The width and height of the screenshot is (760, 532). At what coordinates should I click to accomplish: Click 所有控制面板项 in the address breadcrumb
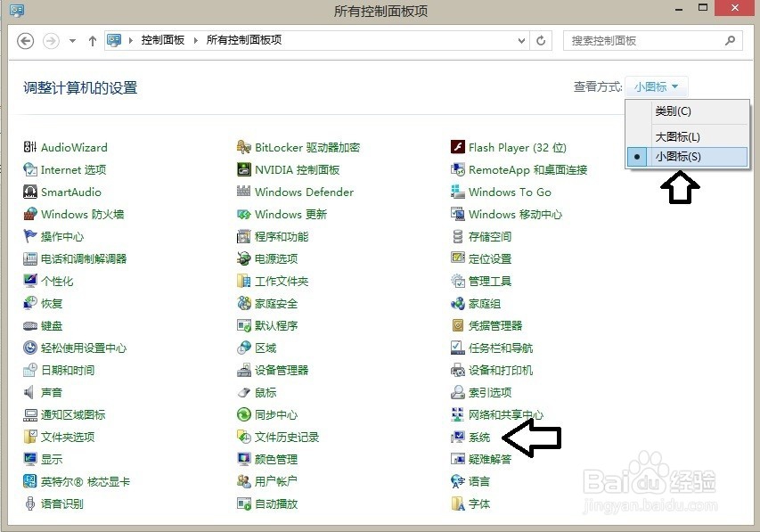coord(244,40)
